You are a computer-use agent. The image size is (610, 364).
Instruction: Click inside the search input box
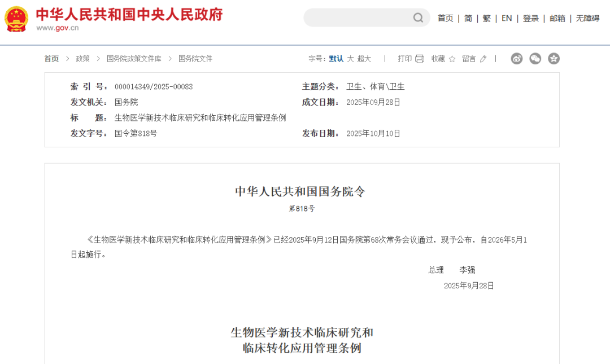coord(361,17)
